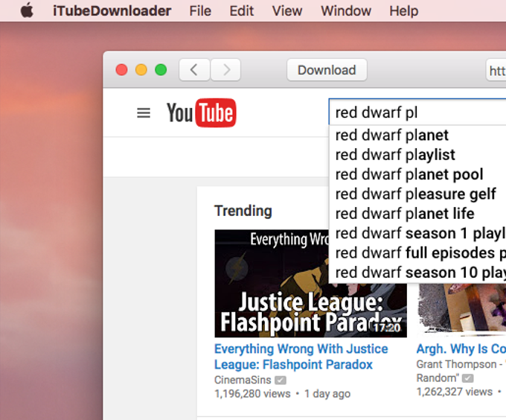Screen dimensions: 506x420
Task: Open 'Everything Wrong With Justice League' video title
Action: 301,357
